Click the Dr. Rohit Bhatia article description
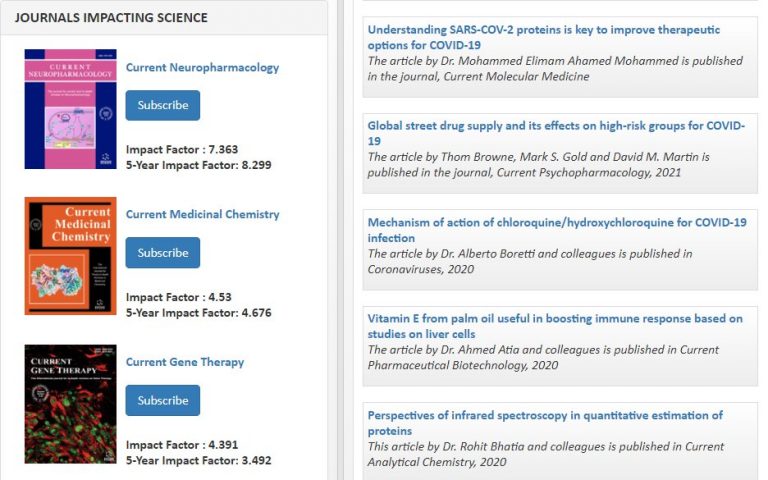 point(545,454)
